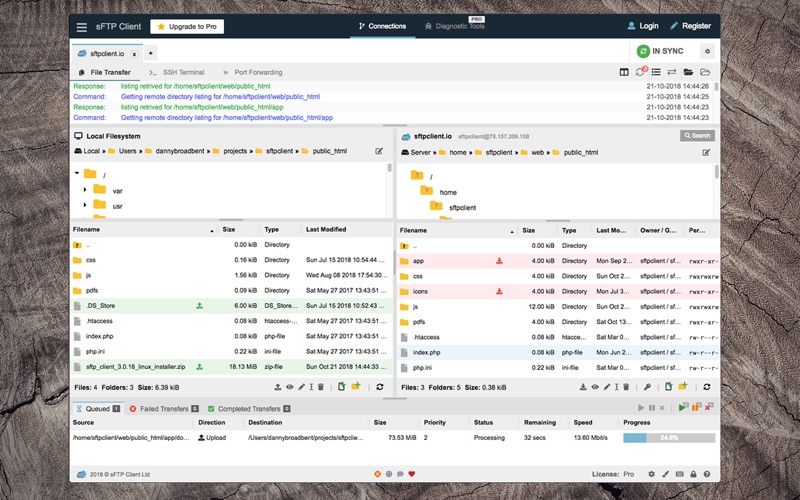Open the lock icon in footer
The image size is (800, 500).
pyautogui.click(x=693, y=474)
